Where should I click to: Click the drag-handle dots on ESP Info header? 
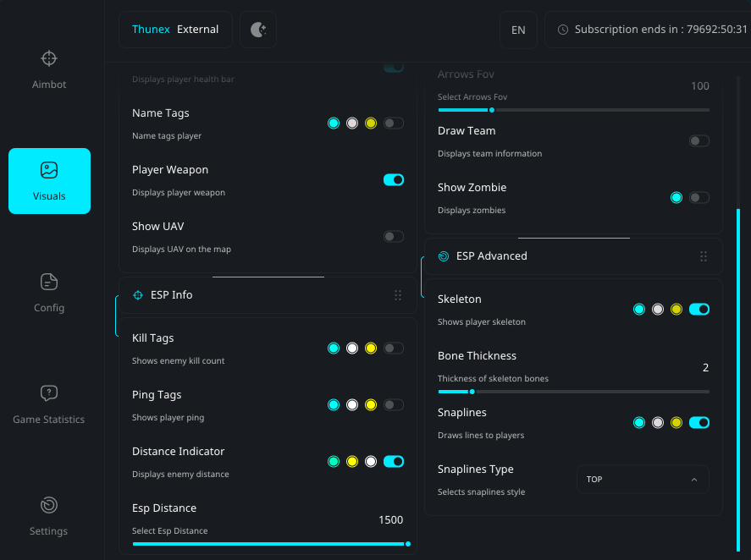[x=398, y=295]
